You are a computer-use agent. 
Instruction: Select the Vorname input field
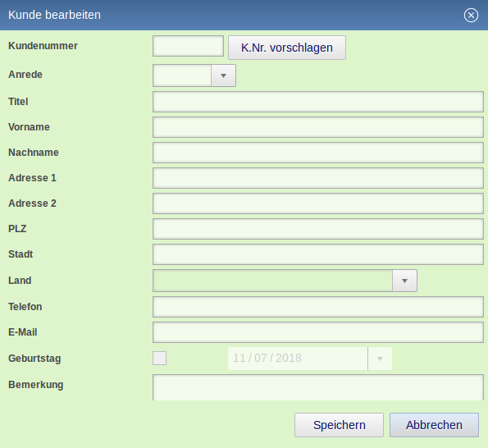pos(318,127)
